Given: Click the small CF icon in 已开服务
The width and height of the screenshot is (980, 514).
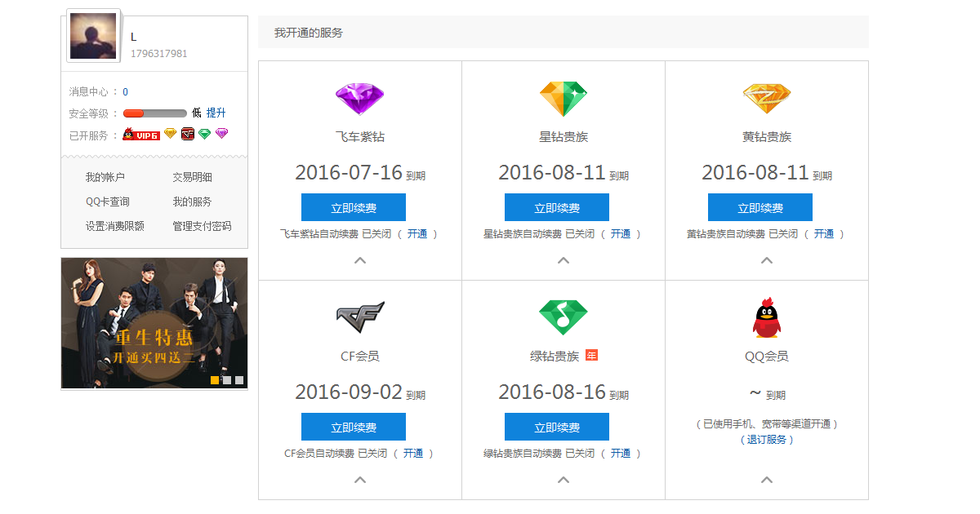Looking at the screenshot, I should (188, 134).
